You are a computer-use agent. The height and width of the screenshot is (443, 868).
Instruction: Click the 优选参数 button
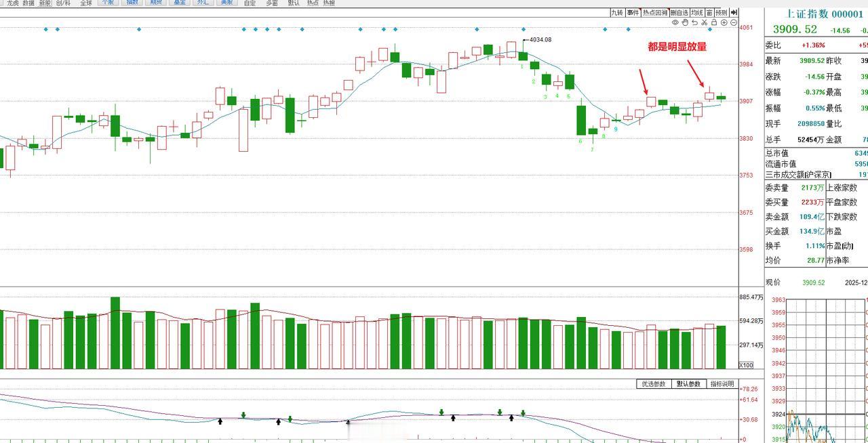coord(654,384)
